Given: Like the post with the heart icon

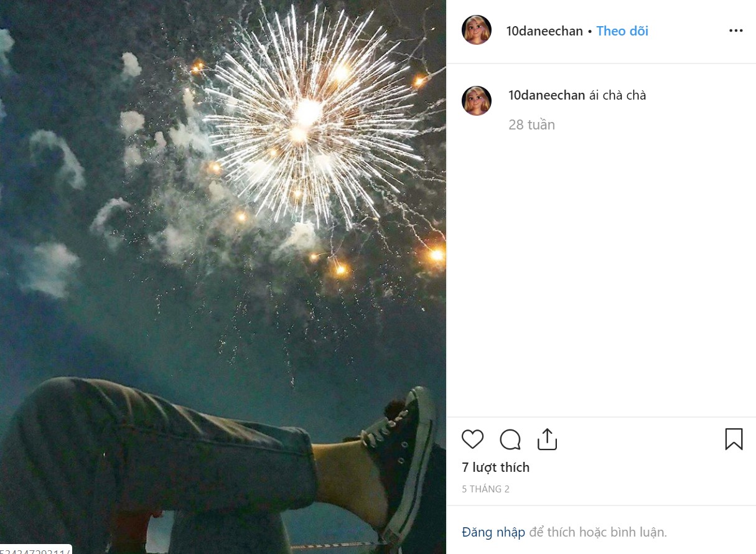Looking at the screenshot, I should point(472,439).
